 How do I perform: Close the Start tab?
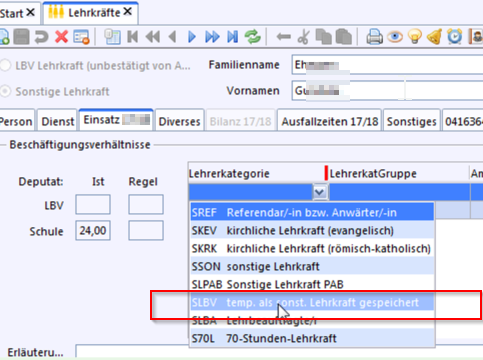click(x=30, y=13)
